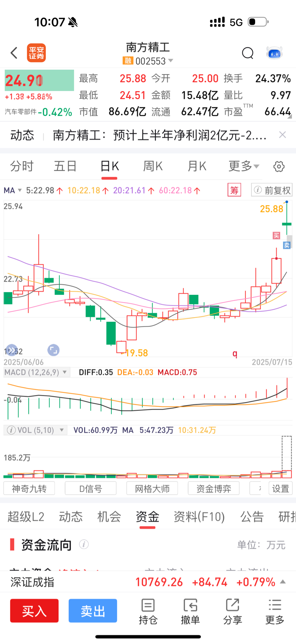The height and width of the screenshot is (644, 296).
Task: Tap the double-arrow expand chart icon
Action: tap(12, 350)
